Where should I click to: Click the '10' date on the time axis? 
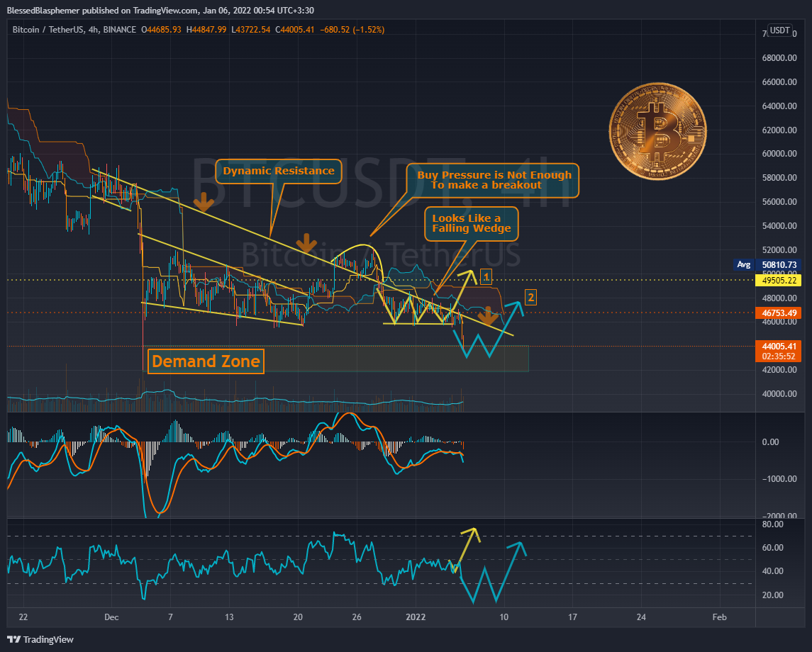point(504,617)
